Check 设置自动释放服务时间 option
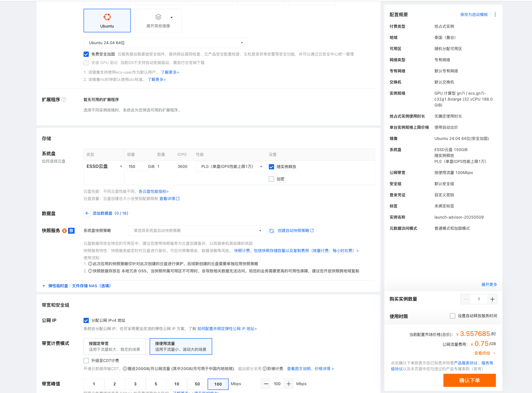 [453, 316]
